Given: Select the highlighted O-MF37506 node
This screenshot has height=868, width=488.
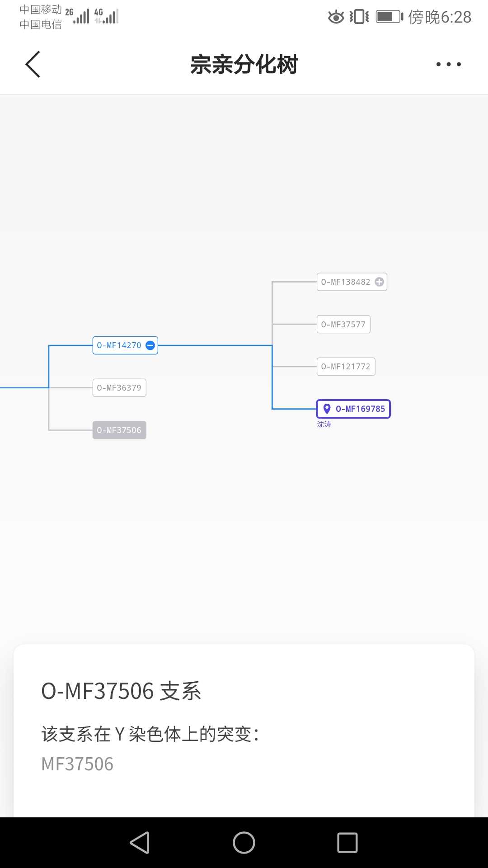Looking at the screenshot, I should tap(119, 430).
